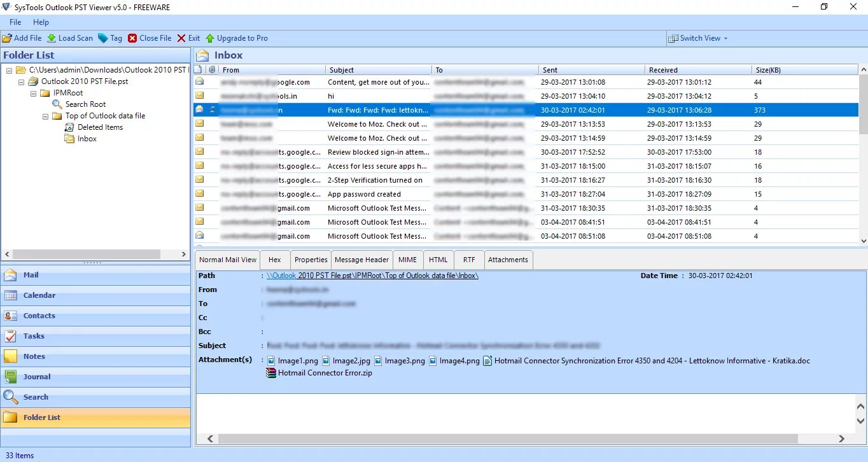The width and height of the screenshot is (868, 462).
Task: Select Search Root in the folder tree
Action: tap(85, 104)
